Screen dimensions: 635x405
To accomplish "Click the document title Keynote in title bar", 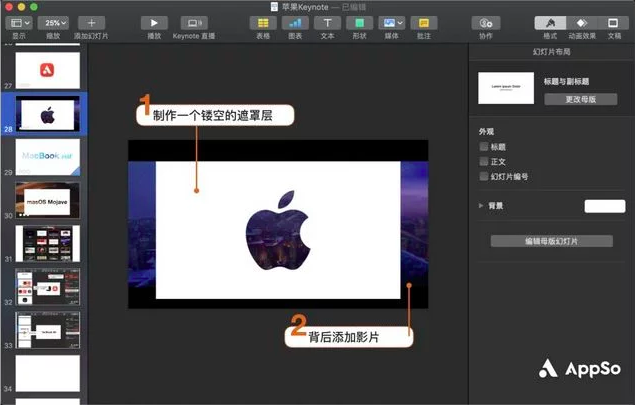I will pyautogui.click(x=305, y=7).
